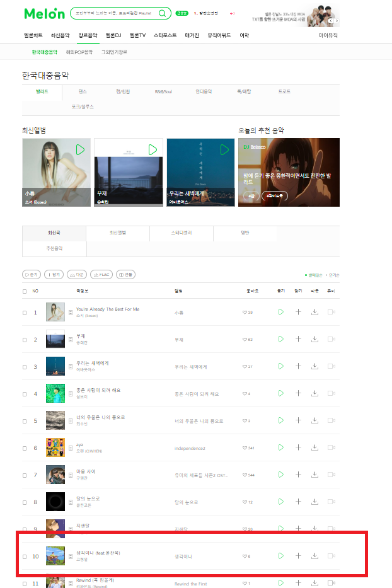Viewport: 392px width, 588px height.
Task: Go to the next banner with right arrow
Action: [337, 21]
